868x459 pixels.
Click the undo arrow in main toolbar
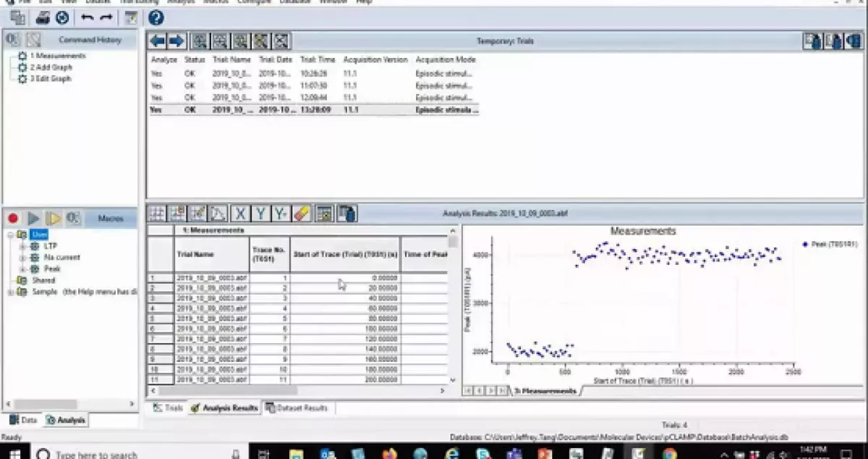[x=87, y=18]
